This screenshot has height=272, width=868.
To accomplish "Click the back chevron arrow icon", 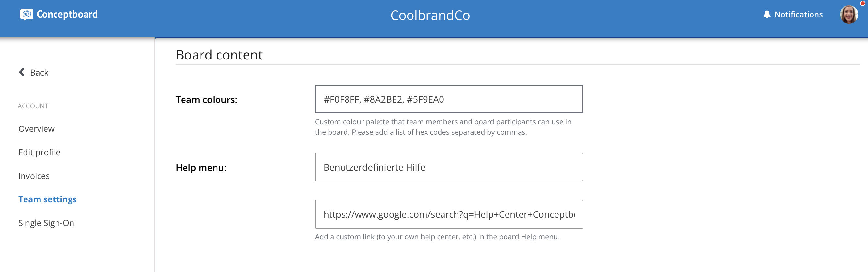I will (22, 72).
